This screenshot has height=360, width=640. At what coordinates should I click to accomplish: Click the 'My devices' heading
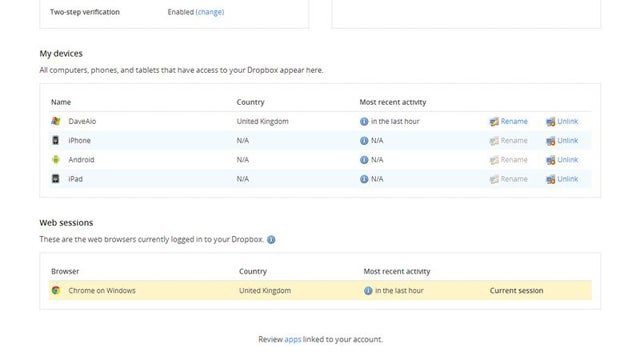[x=61, y=53]
